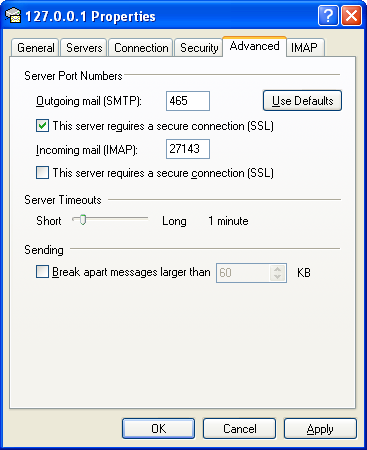Select the Security tab
This screenshot has width=367, height=450.
199,48
